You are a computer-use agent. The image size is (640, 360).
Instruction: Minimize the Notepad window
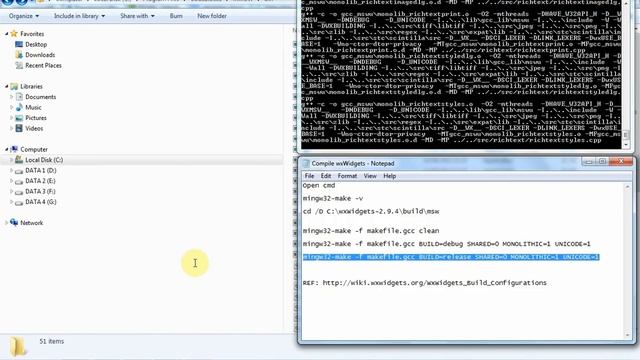pos(589,162)
